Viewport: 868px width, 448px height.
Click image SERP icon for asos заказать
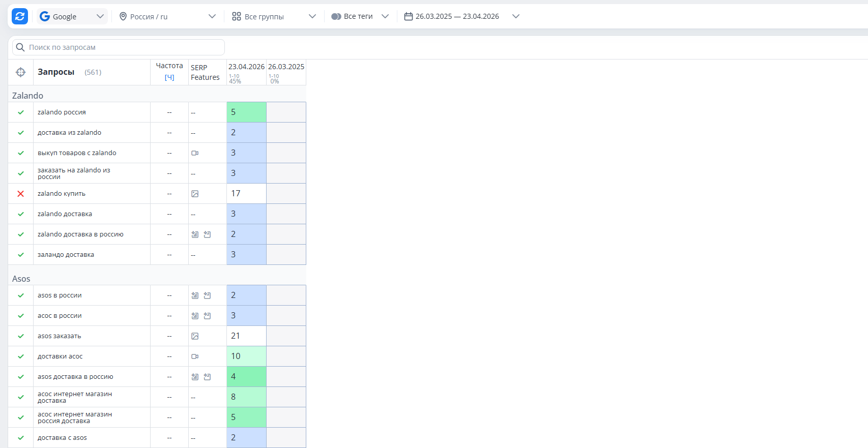pos(195,336)
